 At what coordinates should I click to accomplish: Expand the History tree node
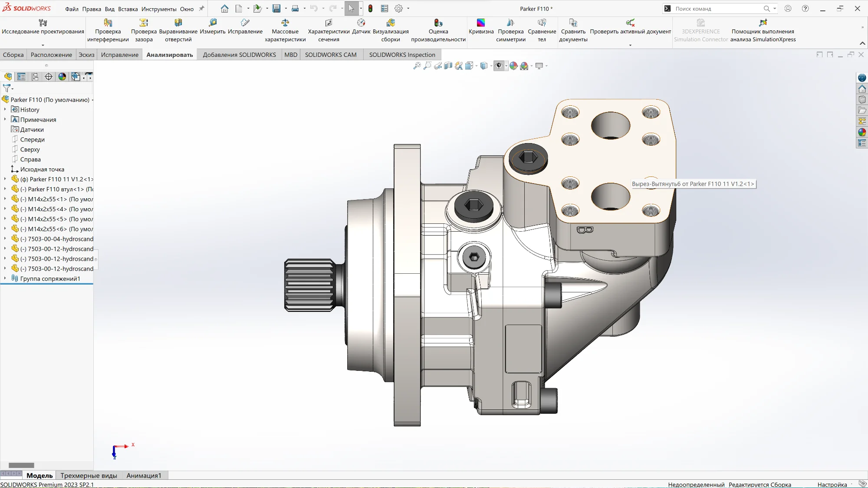click(x=5, y=110)
